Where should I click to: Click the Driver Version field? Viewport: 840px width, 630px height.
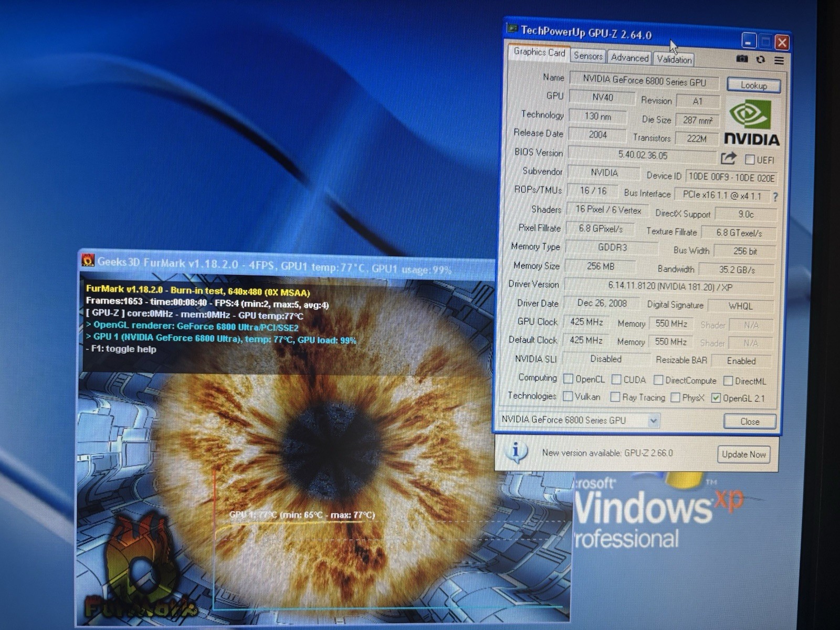click(x=669, y=287)
